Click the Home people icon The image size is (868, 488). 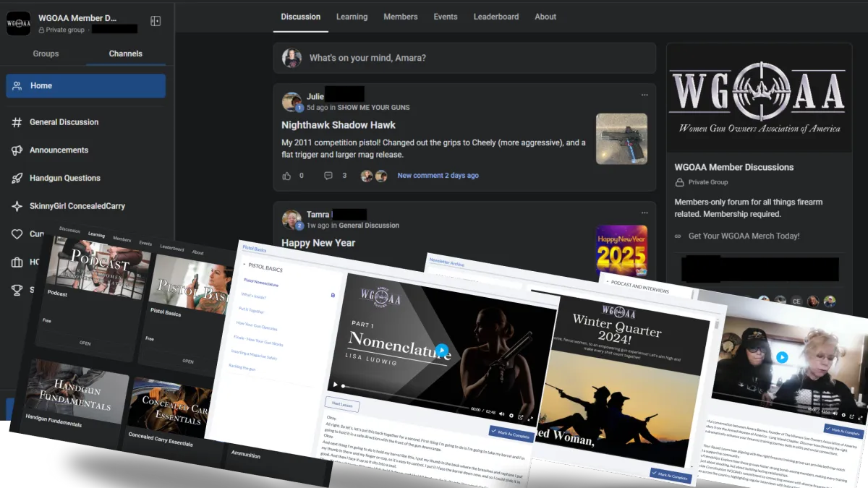point(17,85)
